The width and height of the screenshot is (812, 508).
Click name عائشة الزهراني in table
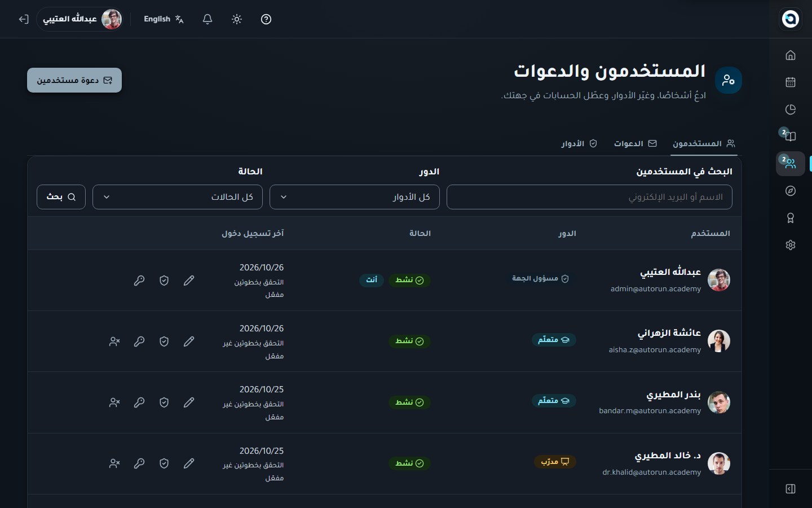[669, 333]
